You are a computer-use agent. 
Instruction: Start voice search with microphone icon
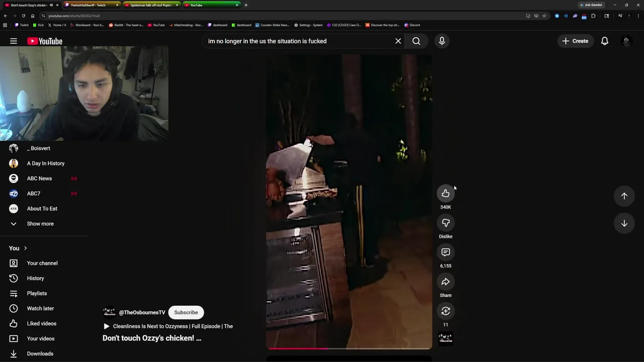(x=442, y=41)
